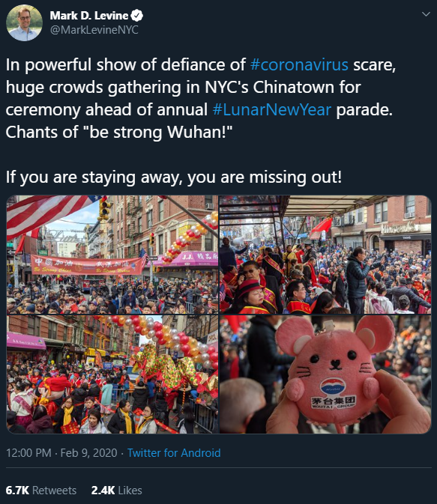The width and height of the screenshot is (437, 504).
Task: Click the tweet text starting with 'In powerful show'
Action: (201, 98)
